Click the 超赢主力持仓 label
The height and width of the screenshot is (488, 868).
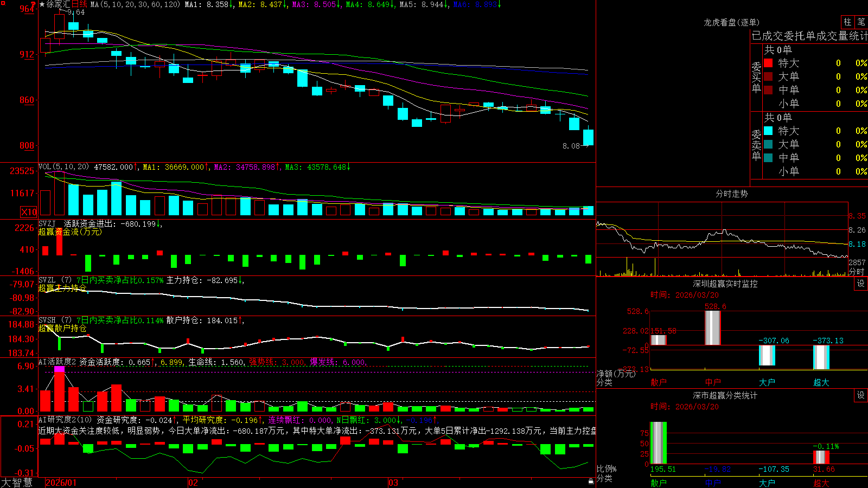[62, 288]
